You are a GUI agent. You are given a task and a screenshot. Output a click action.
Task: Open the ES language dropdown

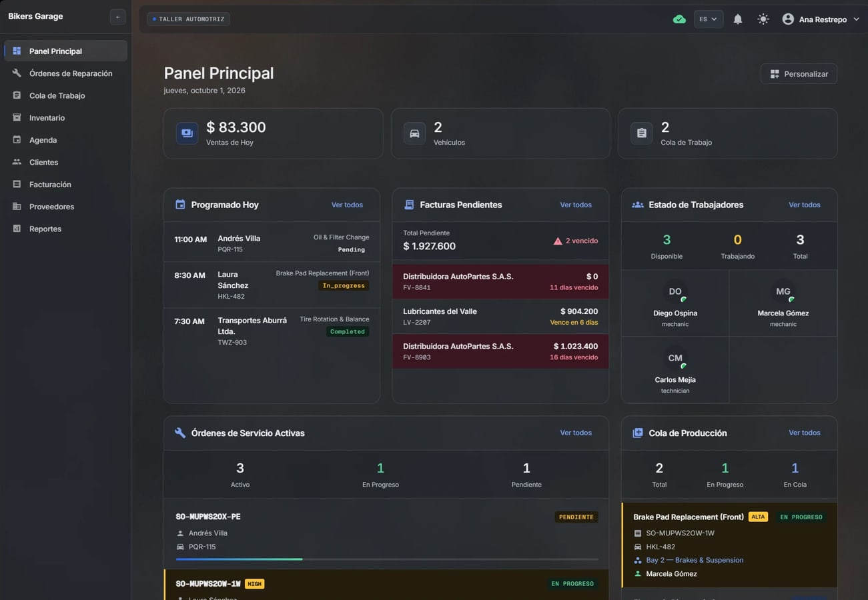709,19
